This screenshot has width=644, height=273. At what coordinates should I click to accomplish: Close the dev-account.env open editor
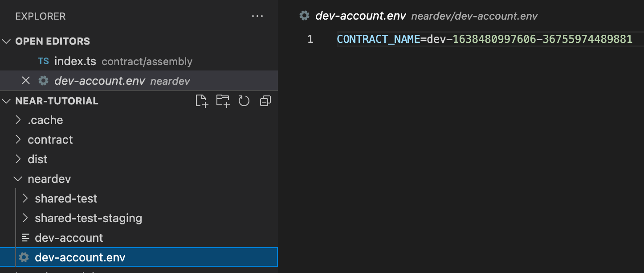(x=26, y=80)
